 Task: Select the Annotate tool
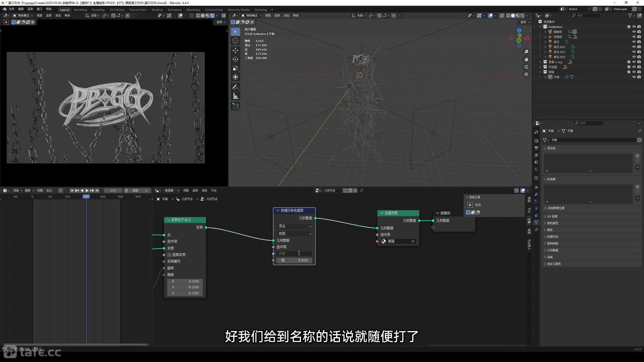tap(235, 87)
